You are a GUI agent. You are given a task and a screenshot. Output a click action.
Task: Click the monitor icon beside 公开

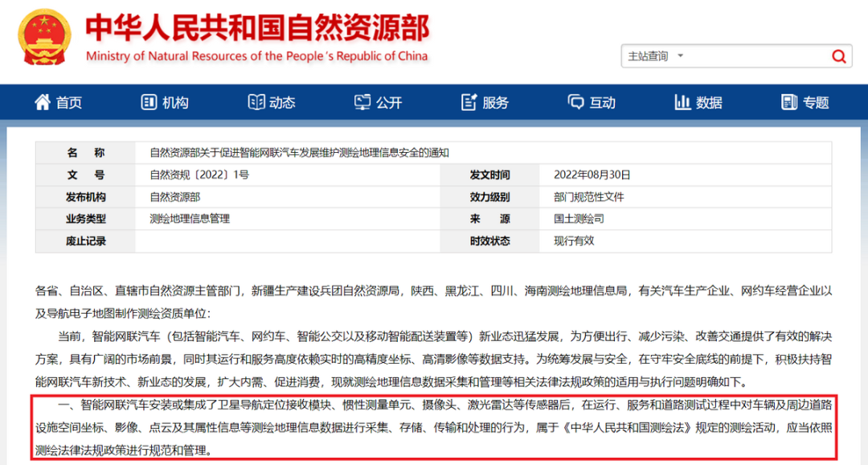(x=362, y=102)
